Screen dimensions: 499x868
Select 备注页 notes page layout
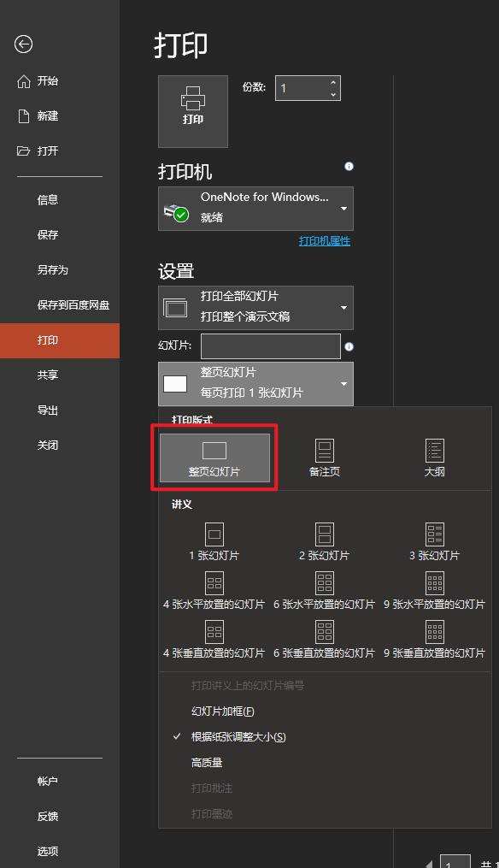[x=325, y=458]
